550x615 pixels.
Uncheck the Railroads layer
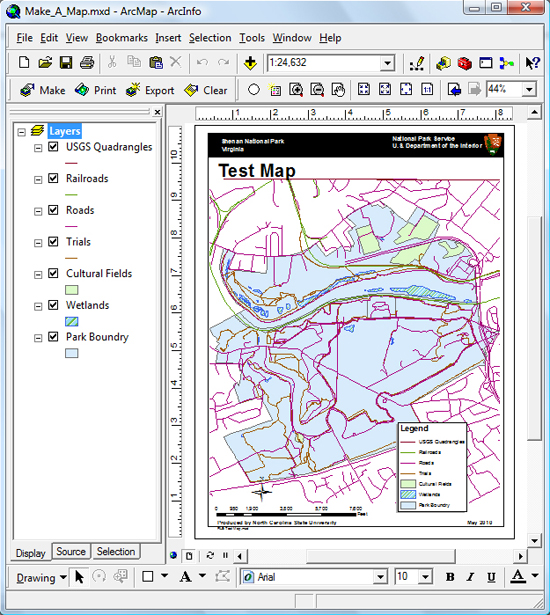[53, 178]
